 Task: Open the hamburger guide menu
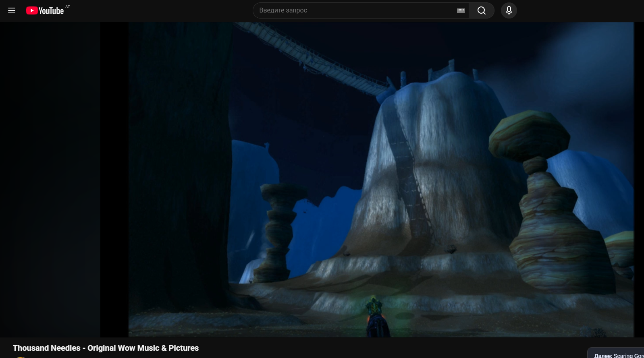tap(12, 10)
